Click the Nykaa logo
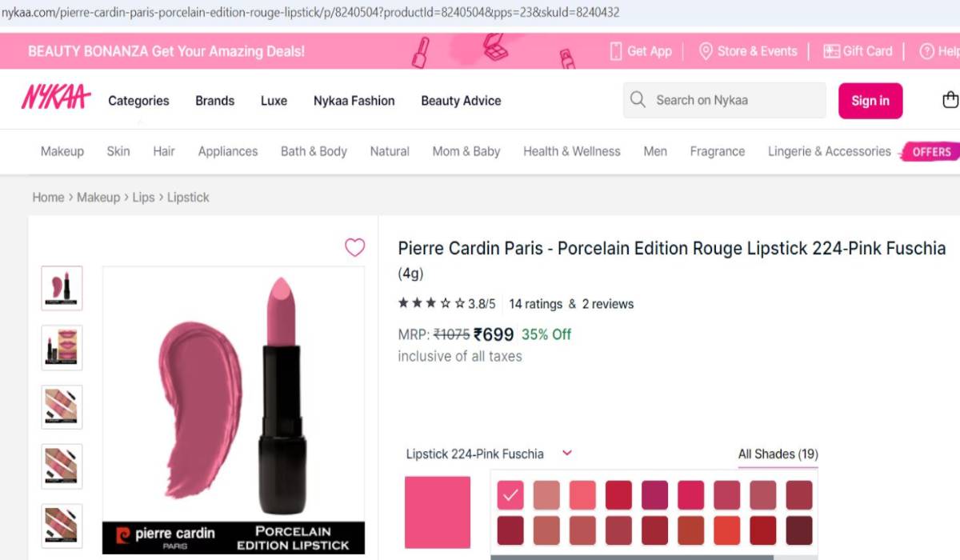This screenshot has height=560, width=960. click(56, 98)
